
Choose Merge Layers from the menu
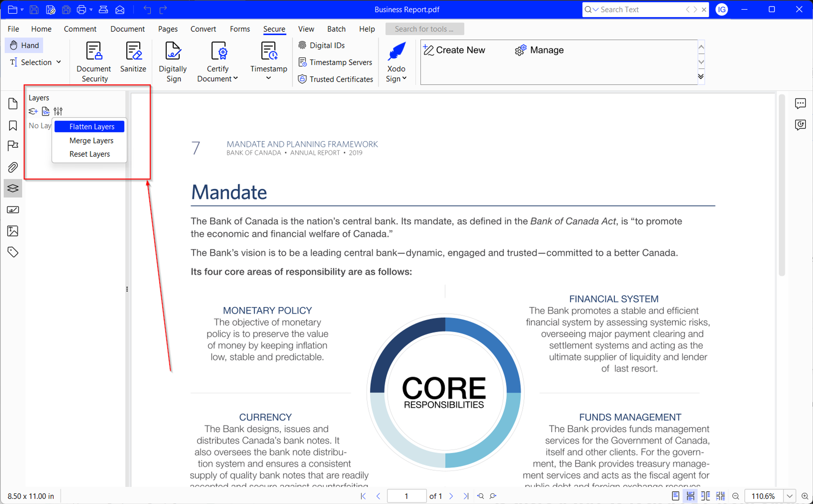pos(91,140)
